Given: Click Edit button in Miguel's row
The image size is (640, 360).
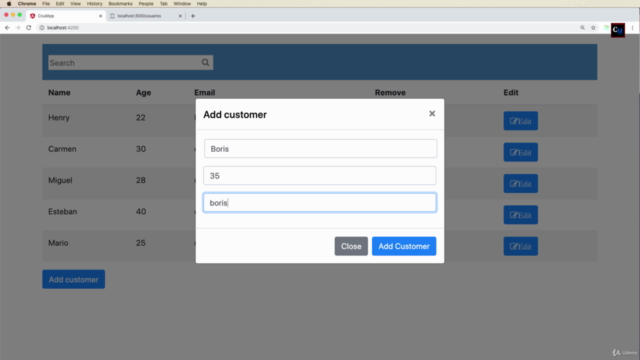Looking at the screenshot, I should [x=520, y=184].
